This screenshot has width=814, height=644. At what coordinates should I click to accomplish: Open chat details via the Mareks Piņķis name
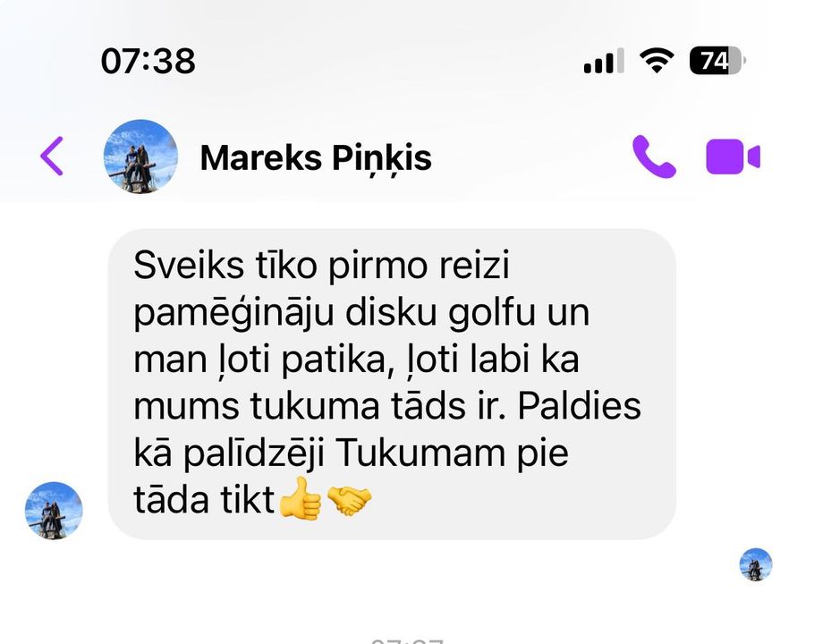click(316, 157)
